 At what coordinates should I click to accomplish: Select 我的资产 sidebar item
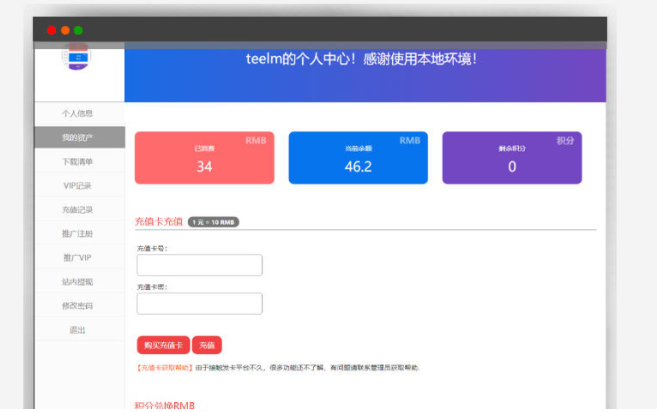tap(78, 137)
